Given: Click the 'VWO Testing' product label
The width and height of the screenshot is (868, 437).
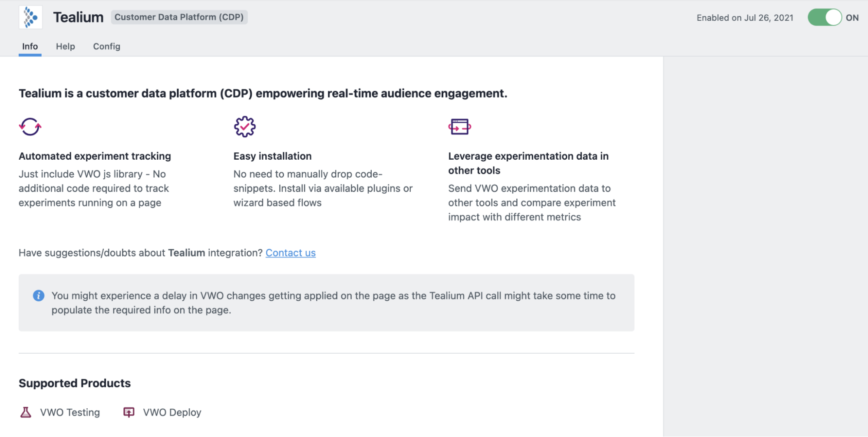Looking at the screenshot, I should (70, 412).
